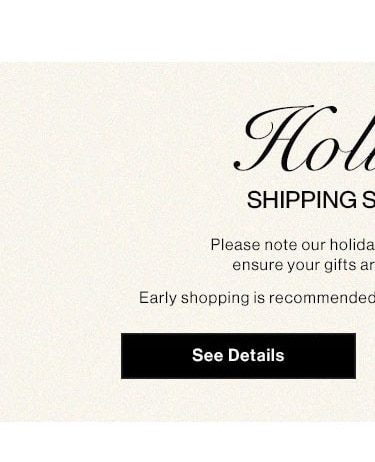
Task: Open the See Details button
Action: point(238,356)
